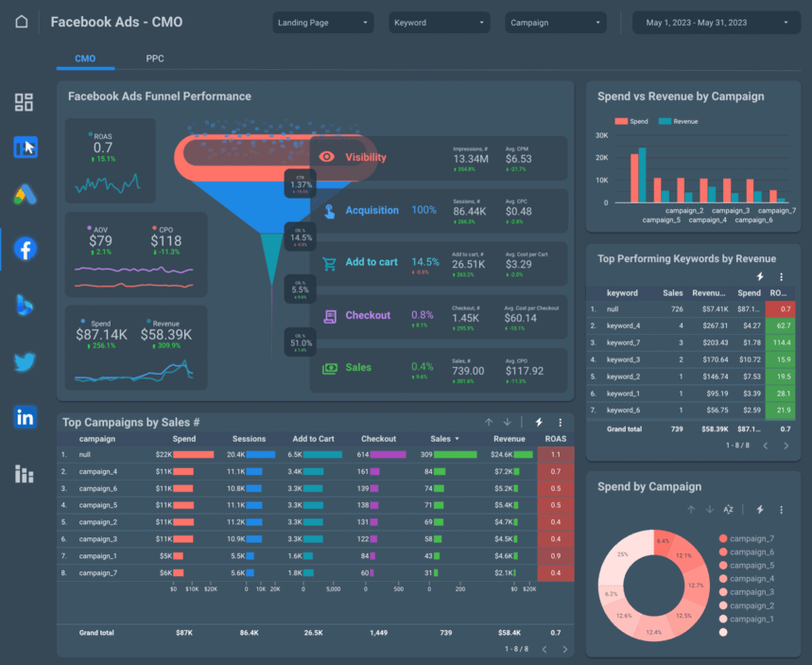Image resolution: width=812 pixels, height=665 pixels.
Task: Click the Add to cart icon
Action: [329, 263]
